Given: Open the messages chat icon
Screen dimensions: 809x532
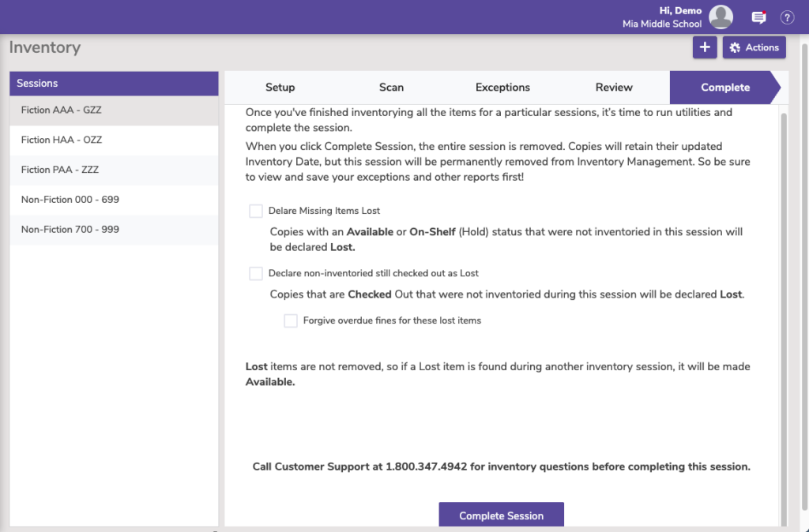Looking at the screenshot, I should pos(758,17).
